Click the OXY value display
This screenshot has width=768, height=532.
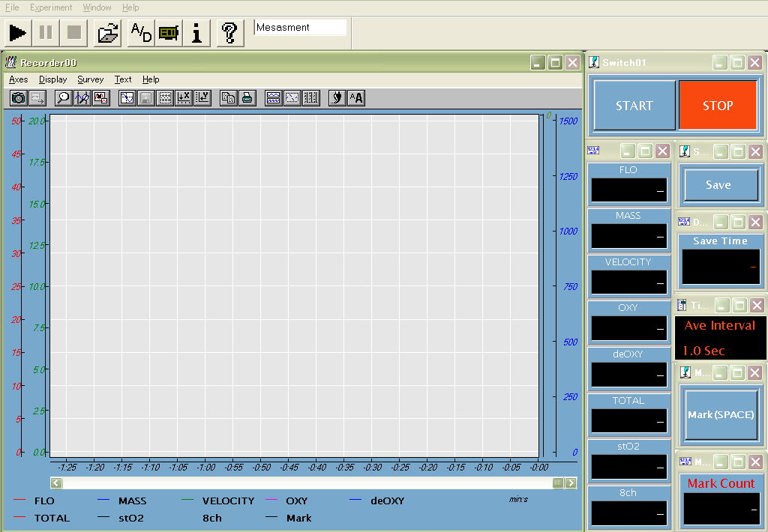point(629,328)
